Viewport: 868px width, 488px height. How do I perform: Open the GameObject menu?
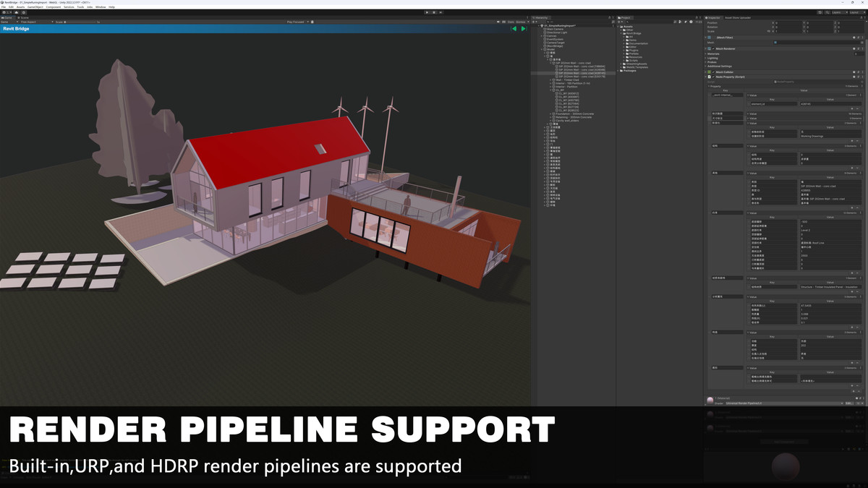coord(35,7)
